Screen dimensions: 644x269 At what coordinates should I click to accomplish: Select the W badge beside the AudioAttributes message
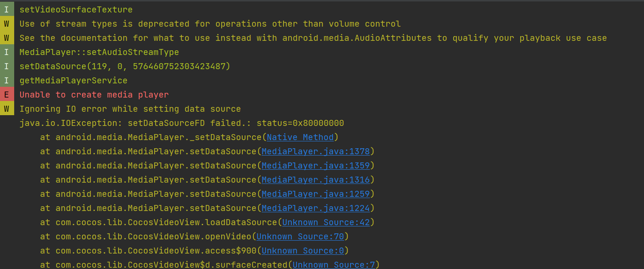click(x=6, y=38)
